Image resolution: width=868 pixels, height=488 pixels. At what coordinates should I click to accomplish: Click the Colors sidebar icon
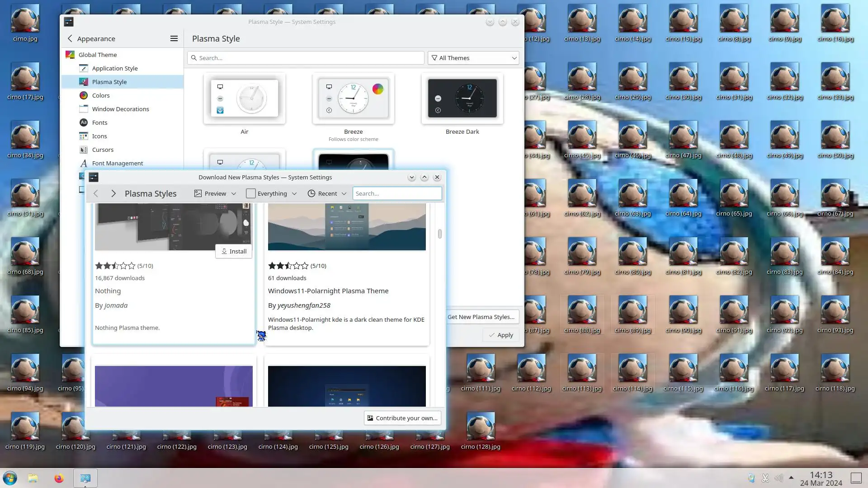(x=84, y=95)
